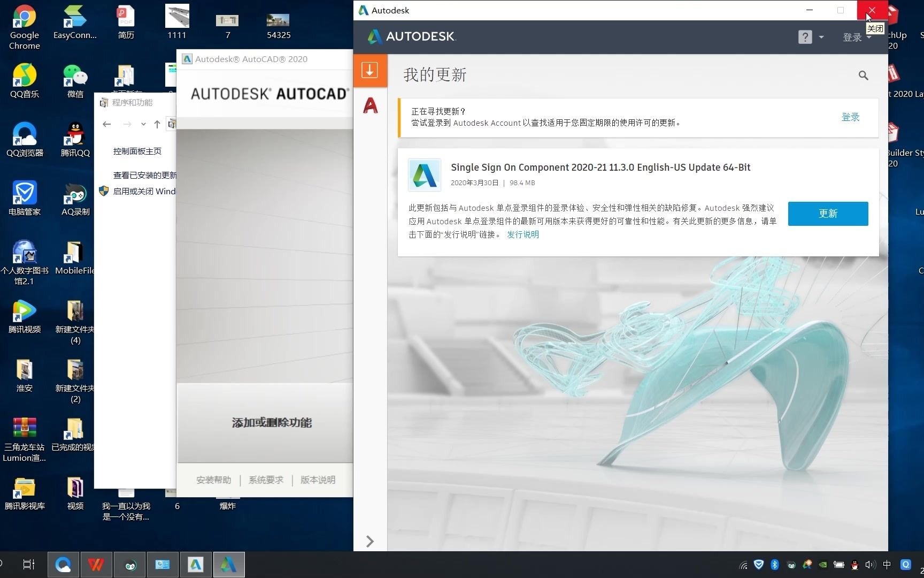Viewport: 924px width, 578px height.
Task: Open 腾讯视频 desktop shortcut
Action: point(25,317)
